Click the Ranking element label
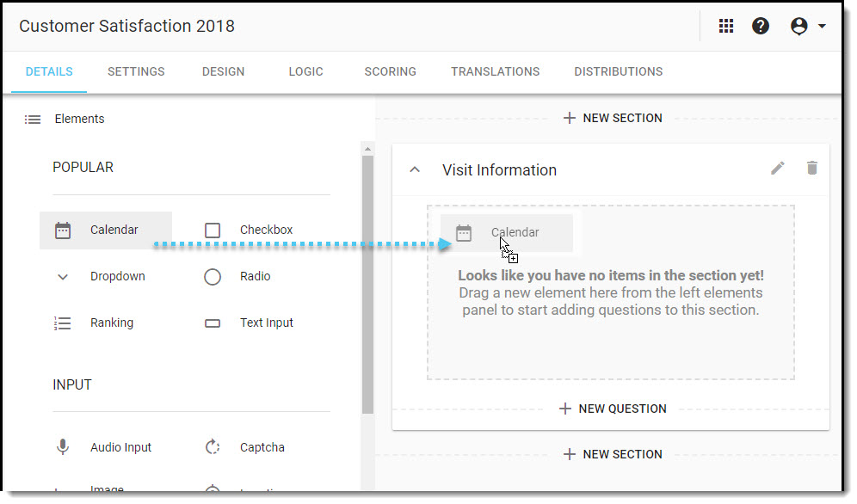This screenshot has width=857, height=504. [x=112, y=323]
